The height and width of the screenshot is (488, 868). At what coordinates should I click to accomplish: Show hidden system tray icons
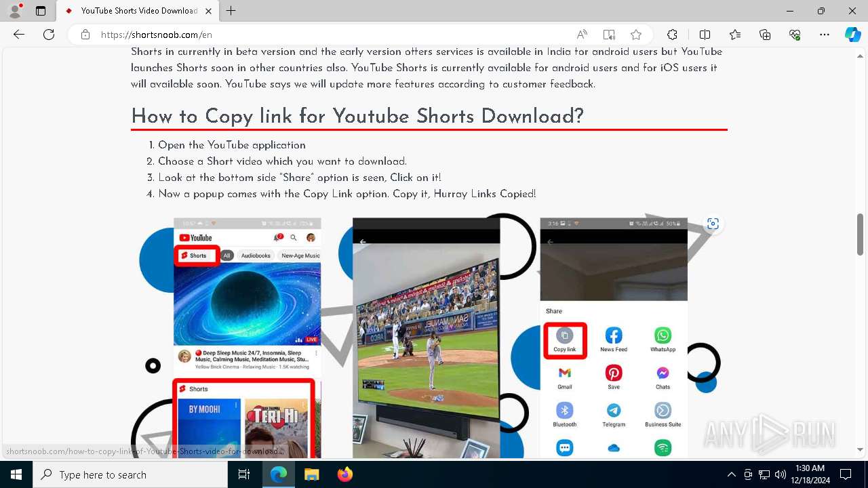coord(731,474)
